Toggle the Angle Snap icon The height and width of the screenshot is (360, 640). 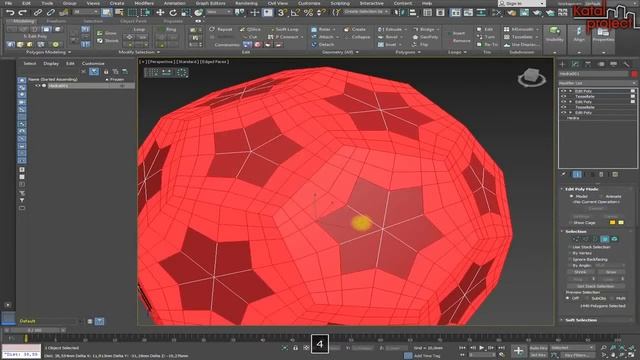(295, 13)
